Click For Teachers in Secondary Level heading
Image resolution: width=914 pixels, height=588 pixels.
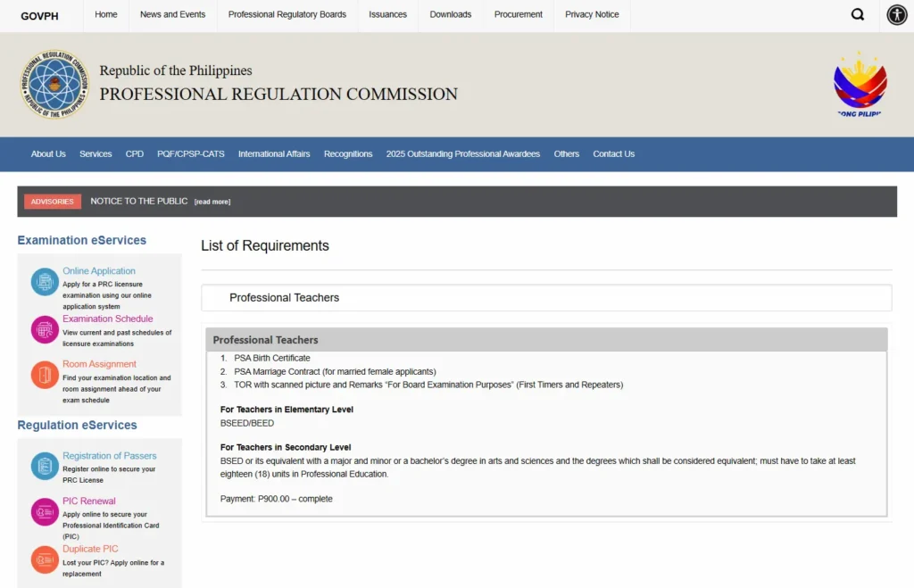pos(286,448)
